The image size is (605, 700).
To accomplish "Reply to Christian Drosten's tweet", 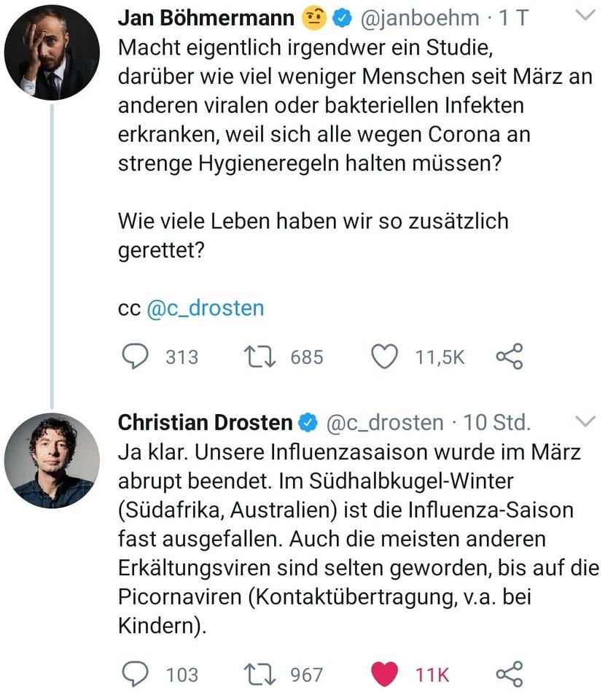I will [133, 674].
